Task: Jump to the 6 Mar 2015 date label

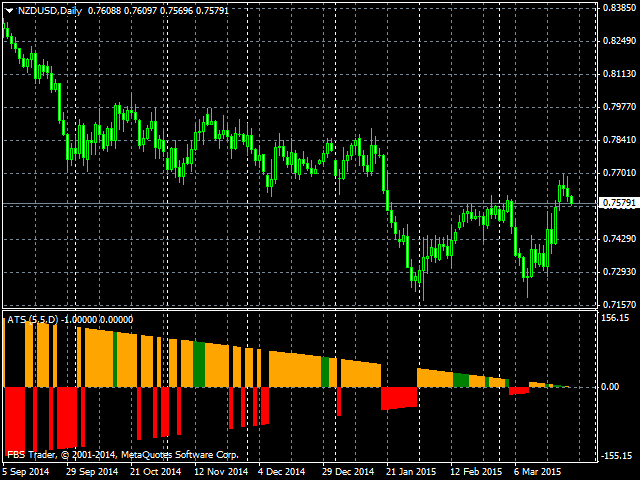Action: tap(540, 471)
